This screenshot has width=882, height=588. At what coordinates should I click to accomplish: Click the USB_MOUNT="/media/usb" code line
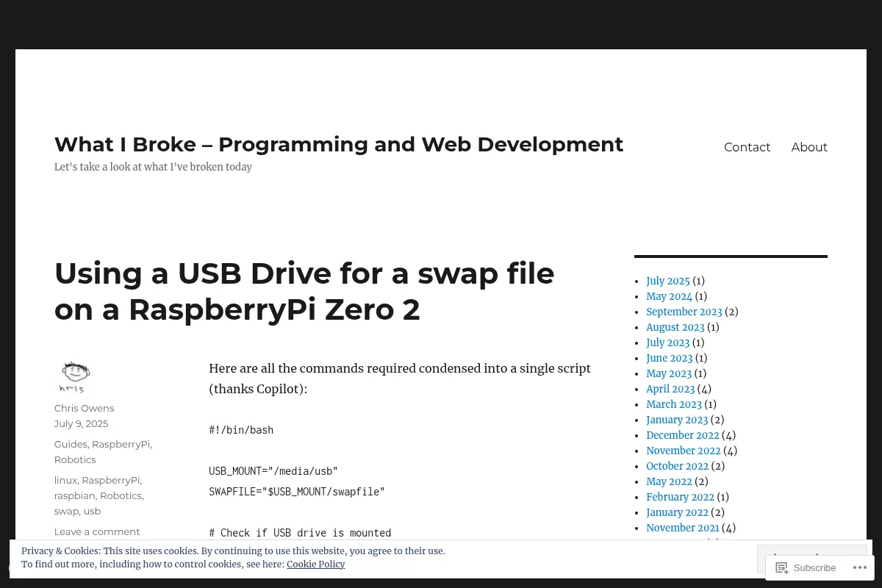[x=273, y=471]
